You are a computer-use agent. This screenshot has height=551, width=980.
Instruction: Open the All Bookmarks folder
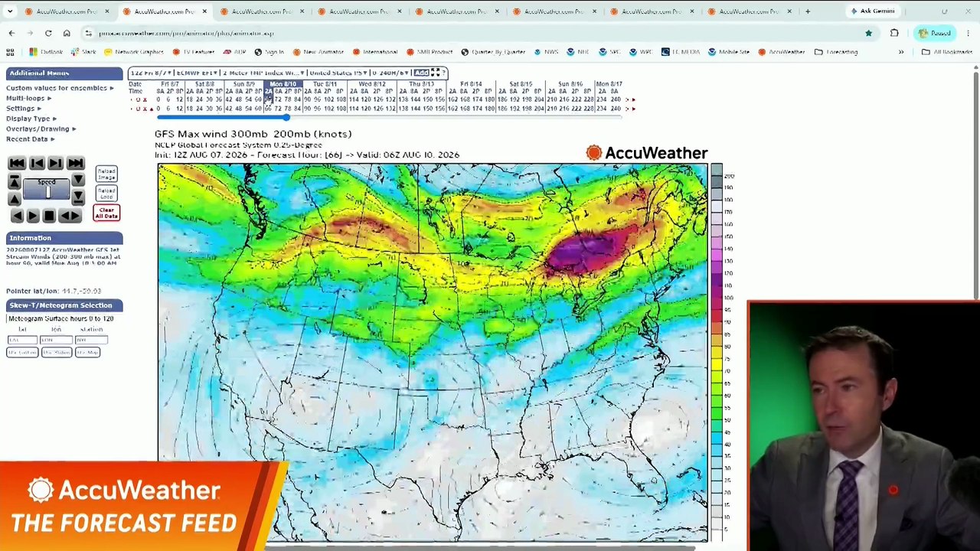(x=947, y=52)
